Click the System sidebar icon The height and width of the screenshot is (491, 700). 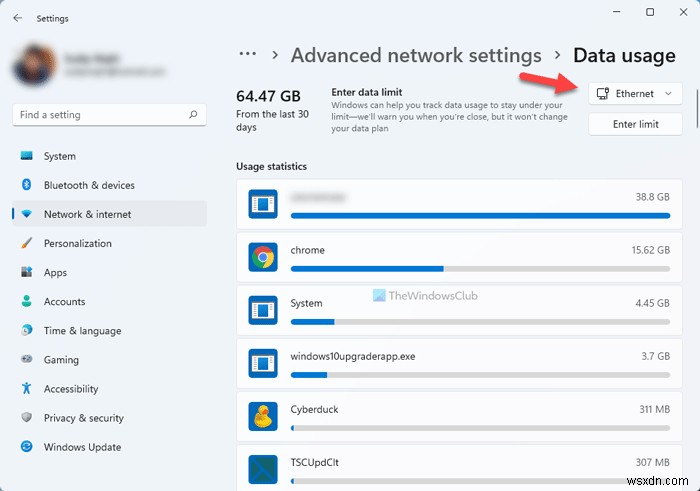27,156
